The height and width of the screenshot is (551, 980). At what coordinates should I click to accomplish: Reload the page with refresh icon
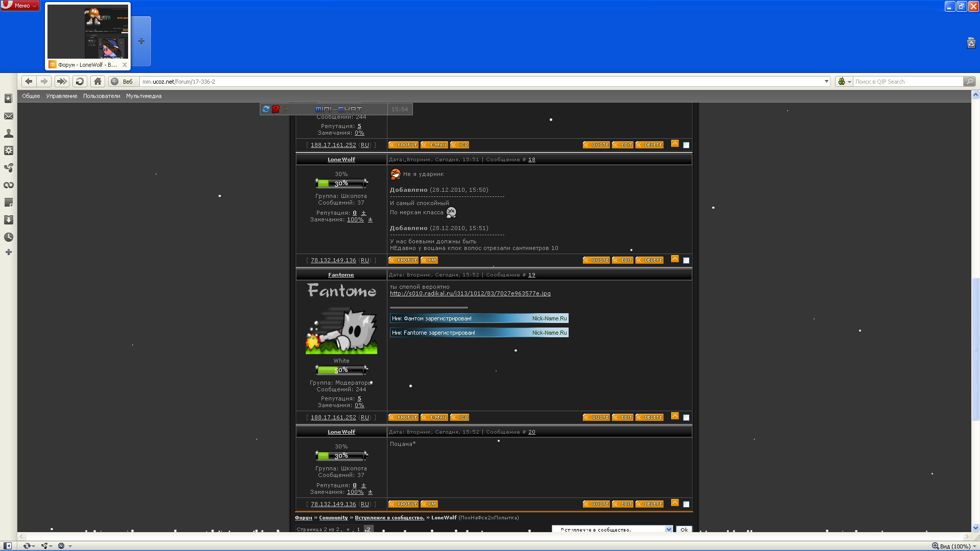(x=80, y=82)
